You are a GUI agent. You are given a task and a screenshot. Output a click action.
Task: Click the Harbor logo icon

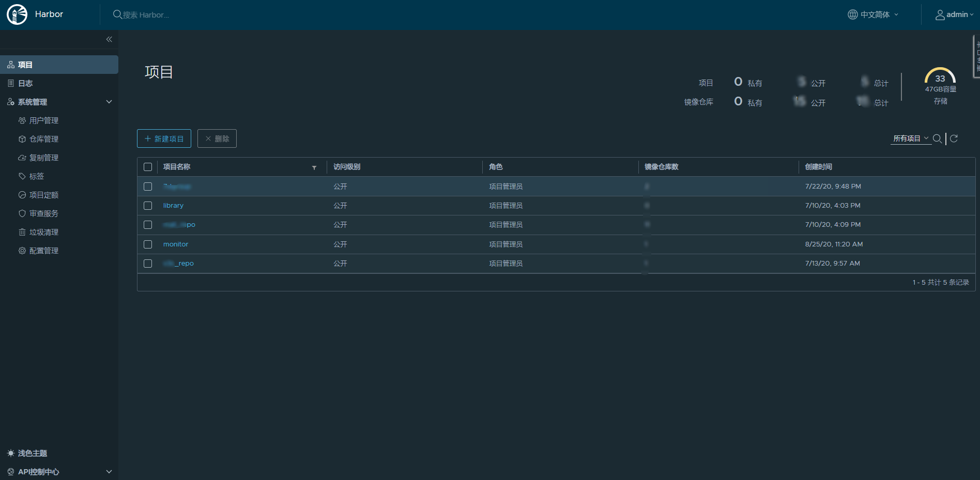coord(17,14)
